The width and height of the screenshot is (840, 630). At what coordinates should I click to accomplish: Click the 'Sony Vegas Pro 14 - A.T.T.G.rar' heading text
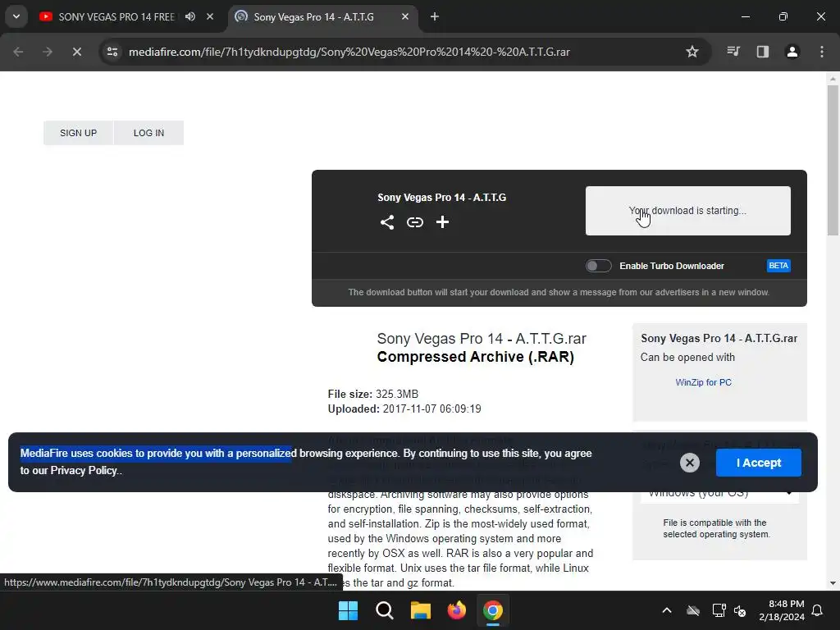(x=482, y=339)
